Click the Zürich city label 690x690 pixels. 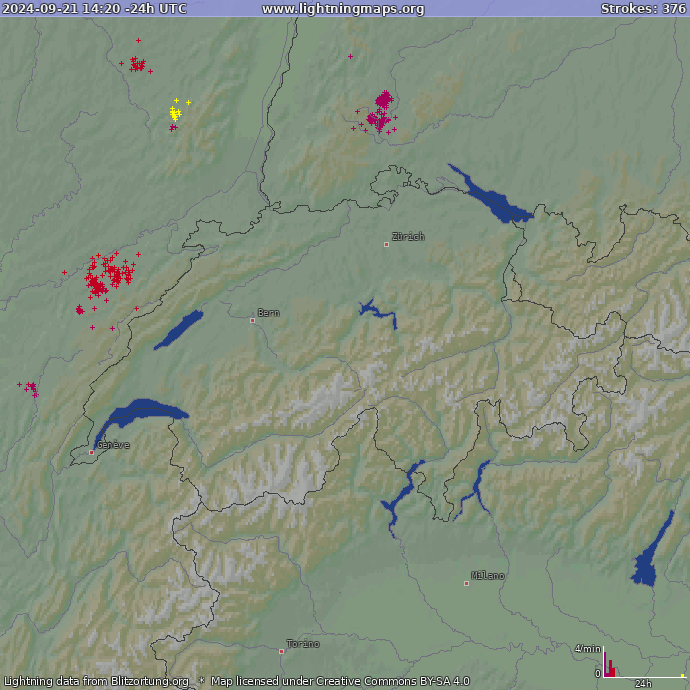[x=408, y=237]
